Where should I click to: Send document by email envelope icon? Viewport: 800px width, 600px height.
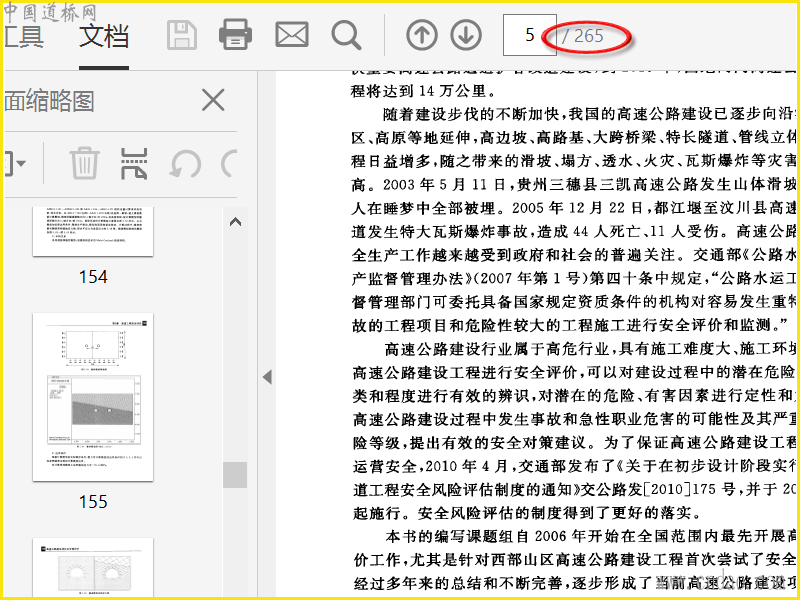point(292,35)
